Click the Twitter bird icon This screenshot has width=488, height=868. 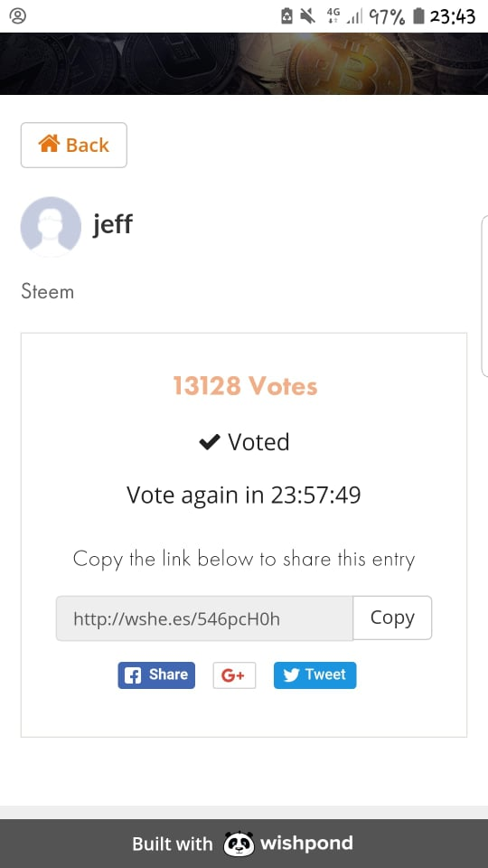291,675
